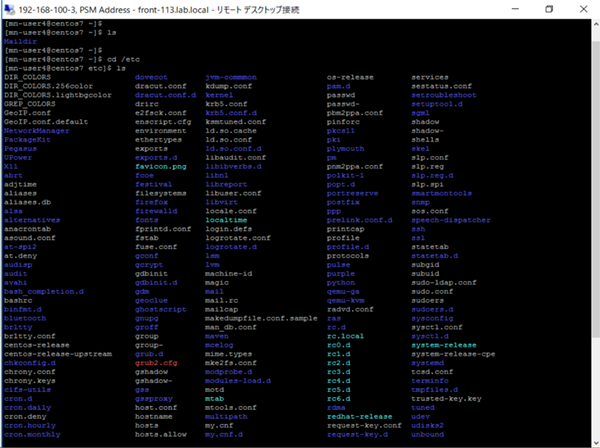Select the PackageKit directory entry

pyautogui.click(x=28, y=140)
